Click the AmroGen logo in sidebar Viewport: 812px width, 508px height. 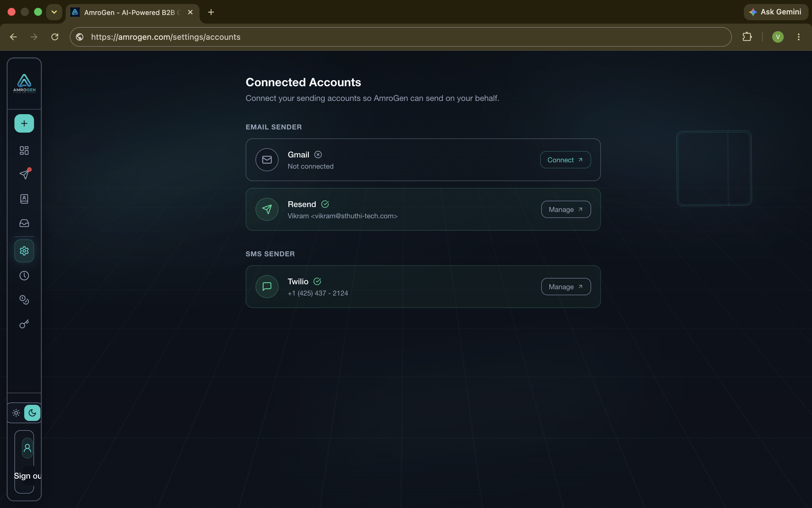pyautogui.click(x=24, y=83)
